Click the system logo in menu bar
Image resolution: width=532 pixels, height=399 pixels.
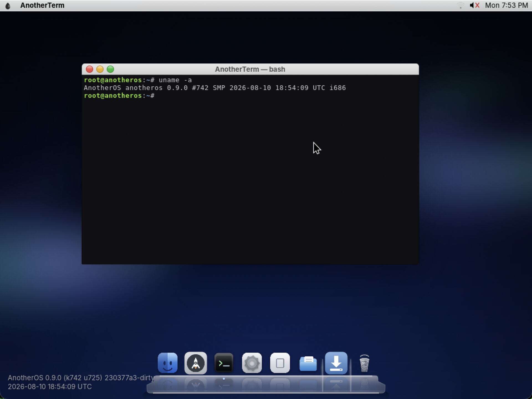coord(8,6)
